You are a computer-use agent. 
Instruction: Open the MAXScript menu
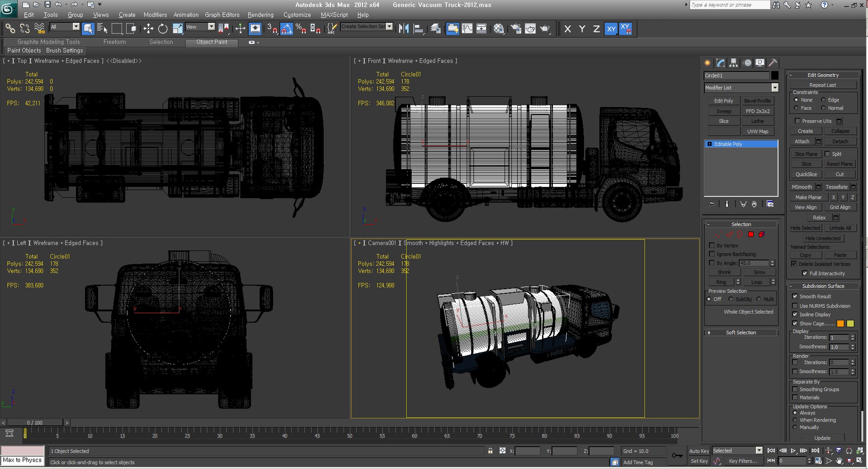[x=334, y=15]
